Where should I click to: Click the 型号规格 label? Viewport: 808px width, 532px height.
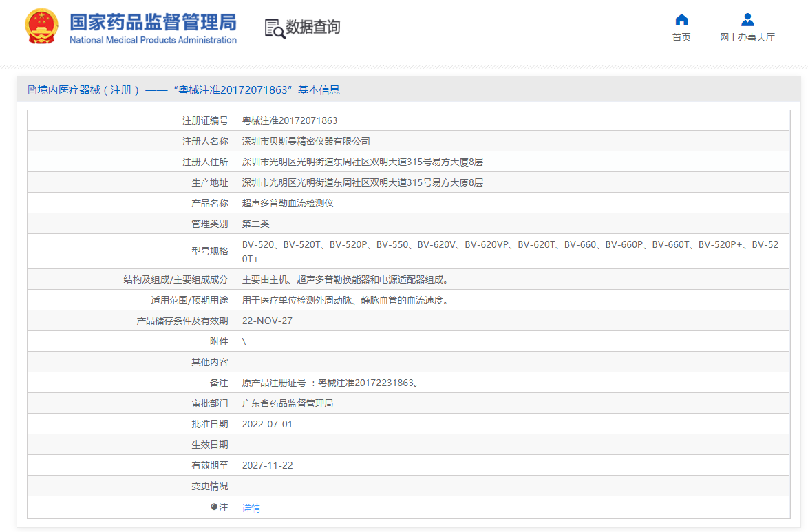[x=210, y=251]
